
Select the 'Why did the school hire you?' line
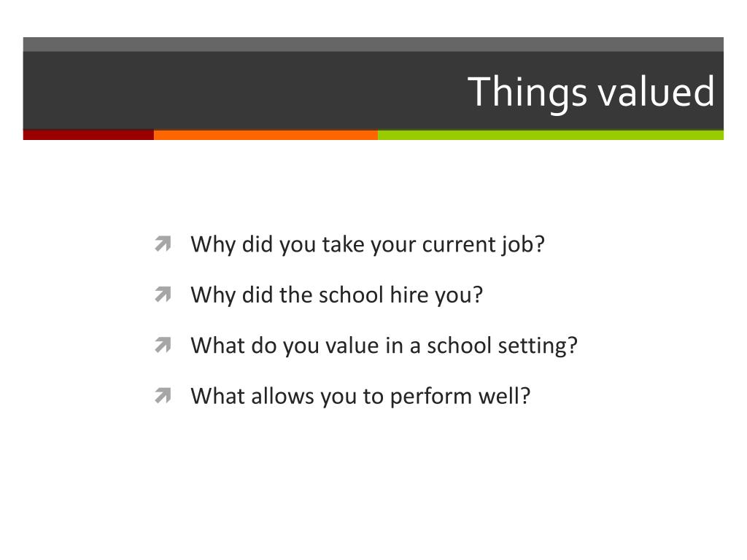(337, 295)
